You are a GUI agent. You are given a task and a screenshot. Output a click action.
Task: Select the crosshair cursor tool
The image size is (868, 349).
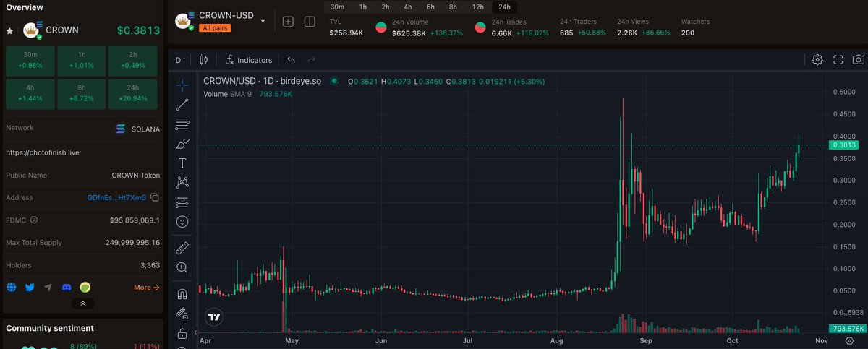(x=182, y=85)
